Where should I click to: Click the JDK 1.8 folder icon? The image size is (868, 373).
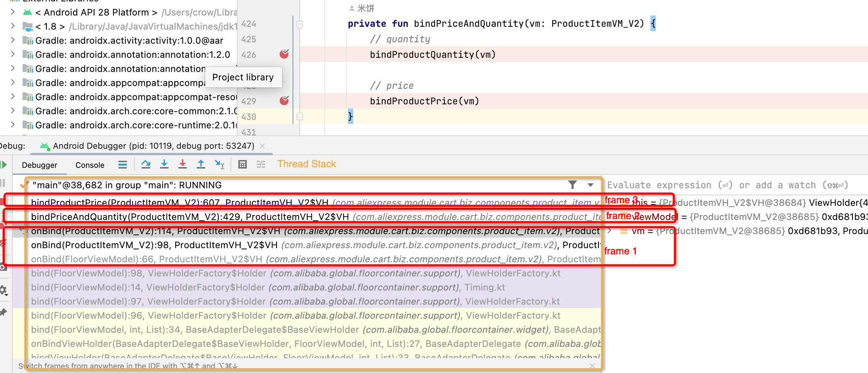tap(27, 26)
